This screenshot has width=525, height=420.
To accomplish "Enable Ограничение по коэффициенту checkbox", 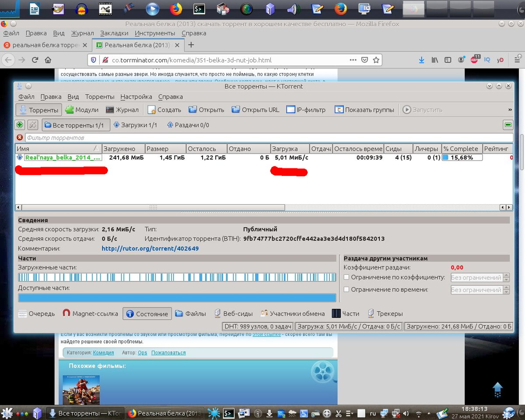I will click(x=346, y=277).
